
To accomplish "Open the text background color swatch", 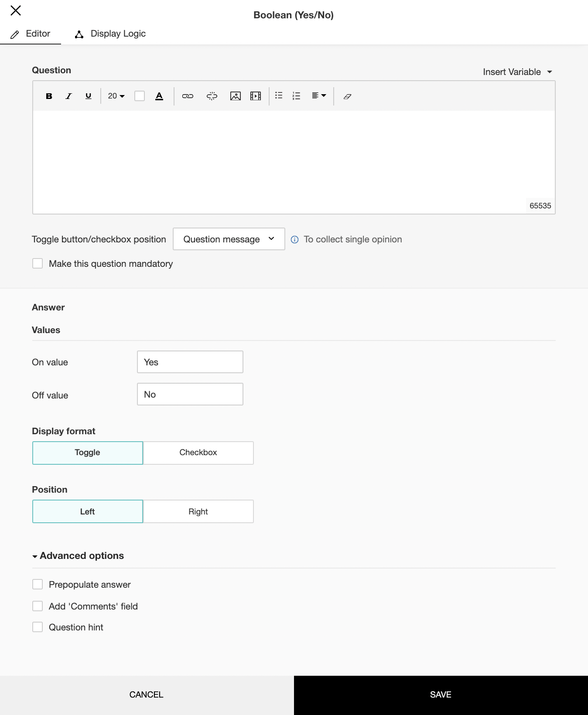I will point(140,96).
